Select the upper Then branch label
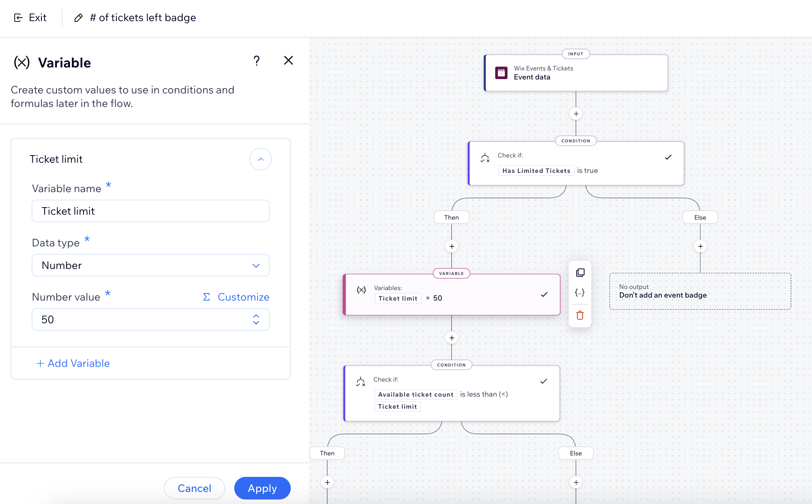The height and width of the screenshot is (504, 812). [x=451, y=217]
